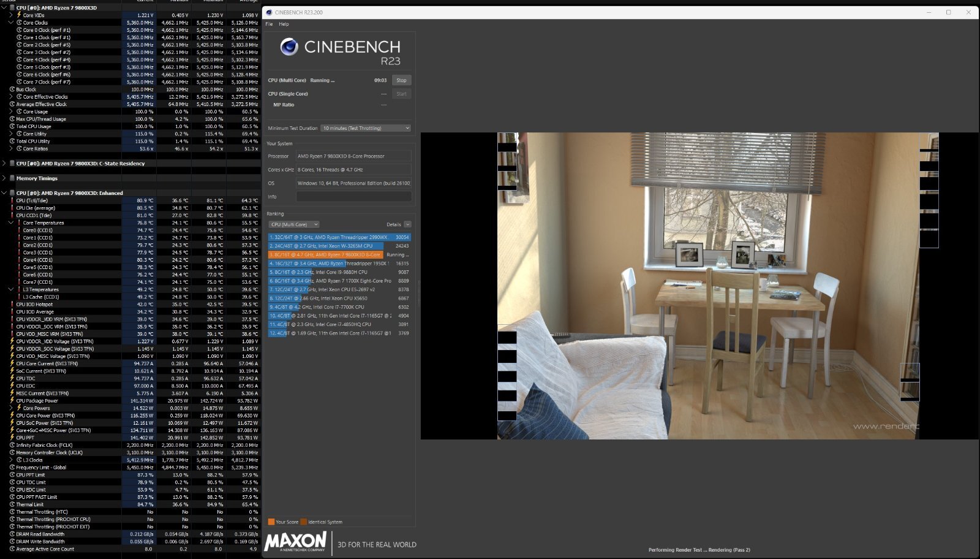This screenshot has width=980, height=559.
Task: Click the lightning icon beside CPU Package Power
Action: tap(12, 401)
